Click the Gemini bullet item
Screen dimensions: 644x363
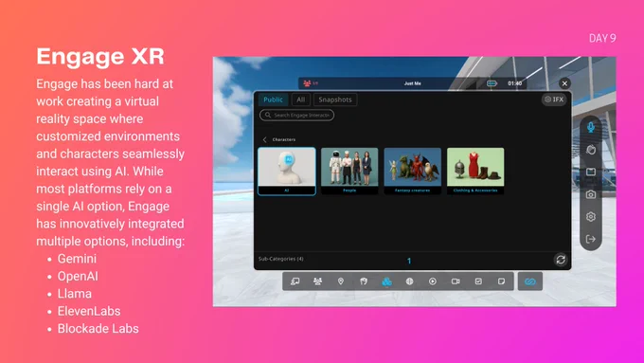tap(77, 259)
